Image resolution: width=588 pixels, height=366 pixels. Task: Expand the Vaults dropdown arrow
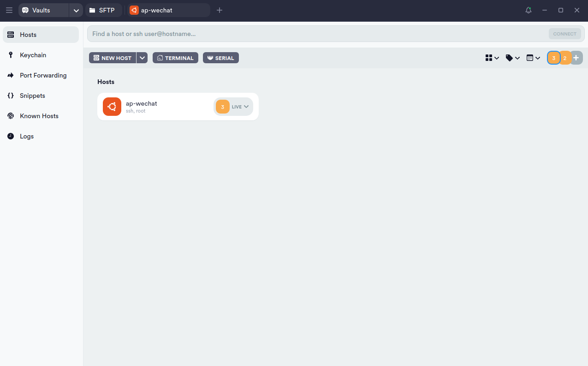coord(76,10)
